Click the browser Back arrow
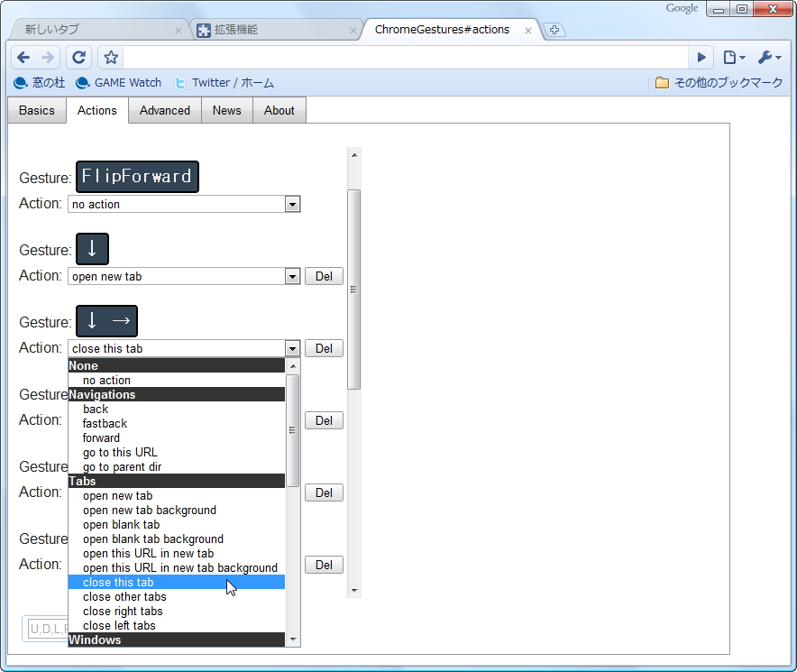The image size is (797, 672). point(23,58)
